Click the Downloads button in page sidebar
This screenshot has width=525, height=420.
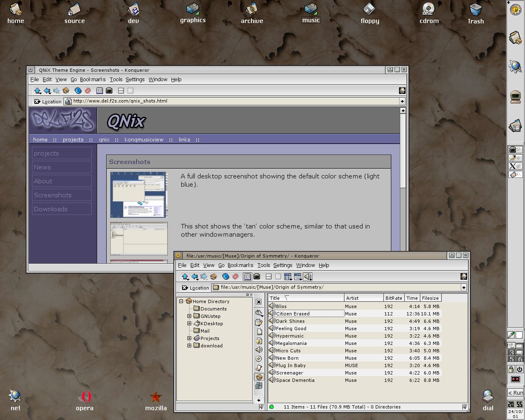pyautogui.click(x=62, y=209)
